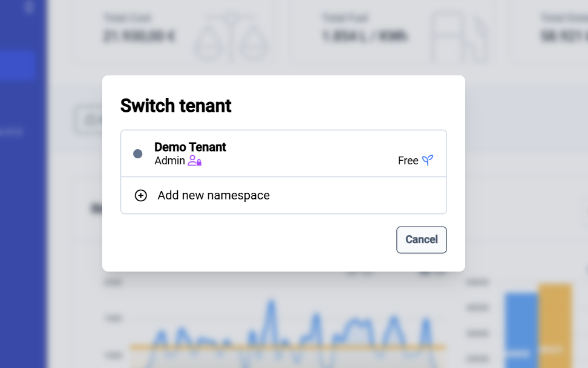Click the blue sprout Free plan icon
Image resolution: width=588 pixels, height=368 pixels.
[x=428, y=160]
